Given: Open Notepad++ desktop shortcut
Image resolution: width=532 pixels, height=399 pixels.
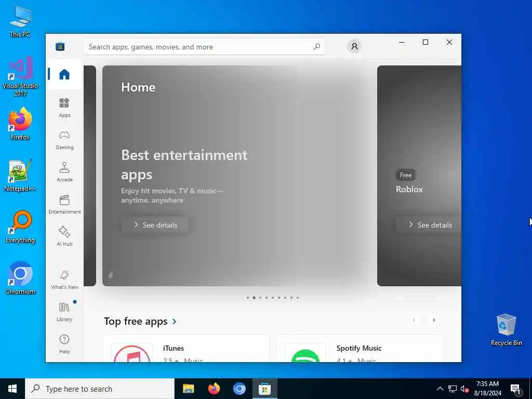Looking at the screenshot, I should coord(20,176).
